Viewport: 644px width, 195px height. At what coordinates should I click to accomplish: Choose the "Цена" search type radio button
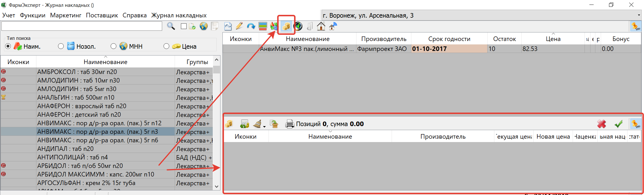pyautogui.click(x=166, y=46)
